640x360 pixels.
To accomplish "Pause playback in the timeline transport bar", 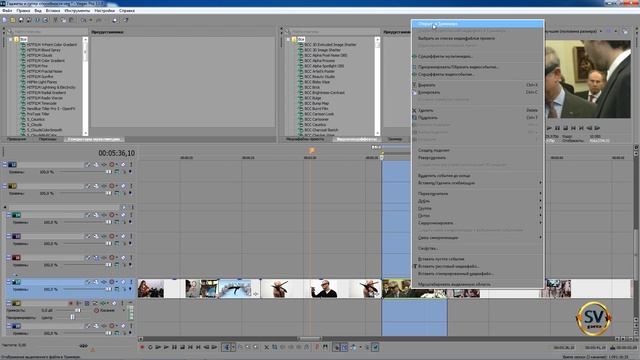I will point(174,347).
